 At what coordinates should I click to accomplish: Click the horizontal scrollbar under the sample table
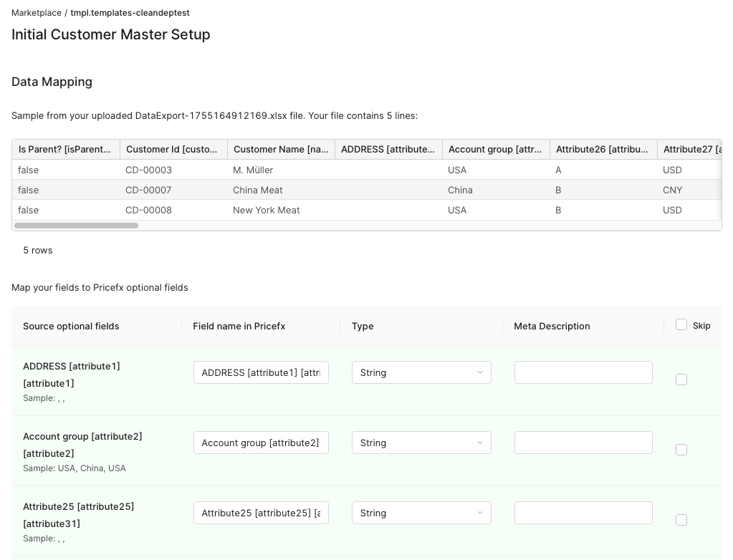76,226
